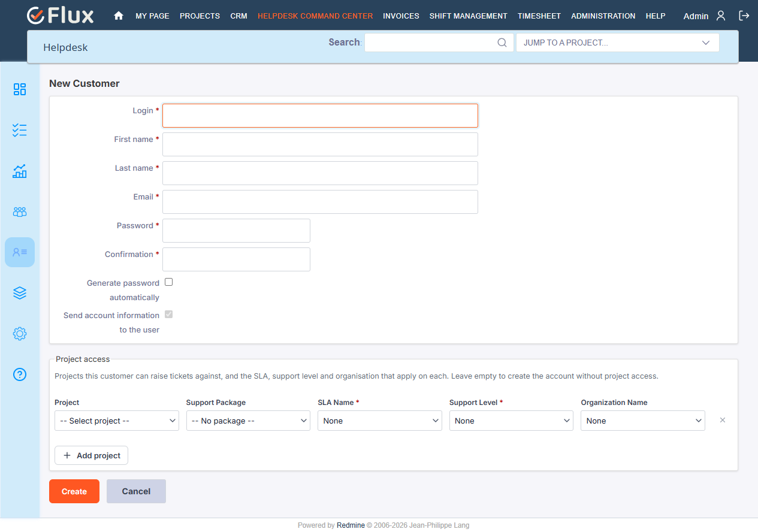Open the Select project dropdown
The image size is (758, 532).
click(117, 421)
